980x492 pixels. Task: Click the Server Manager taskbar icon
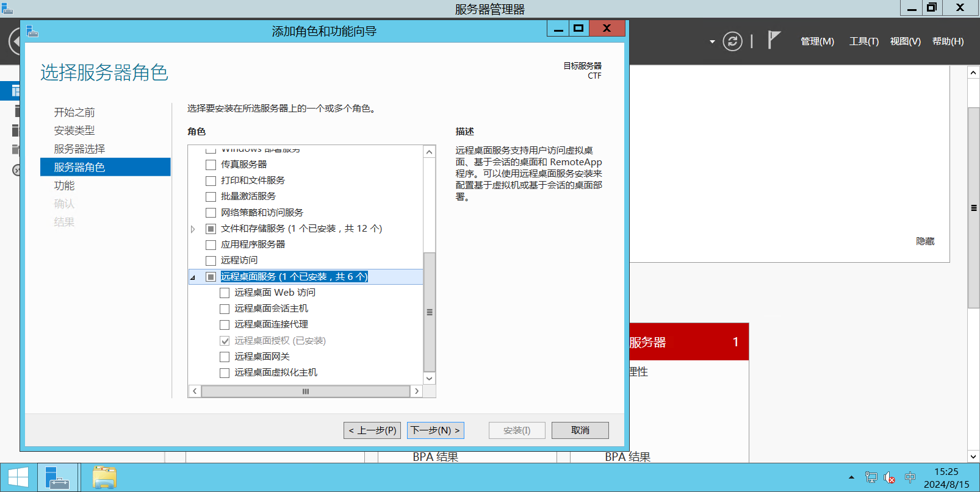point(58,477)
